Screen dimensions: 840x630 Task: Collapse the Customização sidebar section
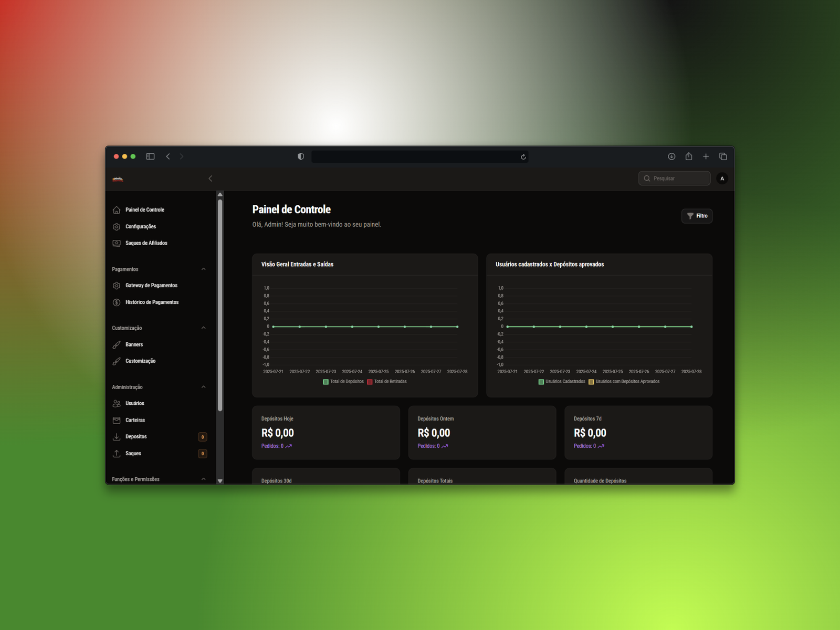pyautogui.click(x=203, y=328)
